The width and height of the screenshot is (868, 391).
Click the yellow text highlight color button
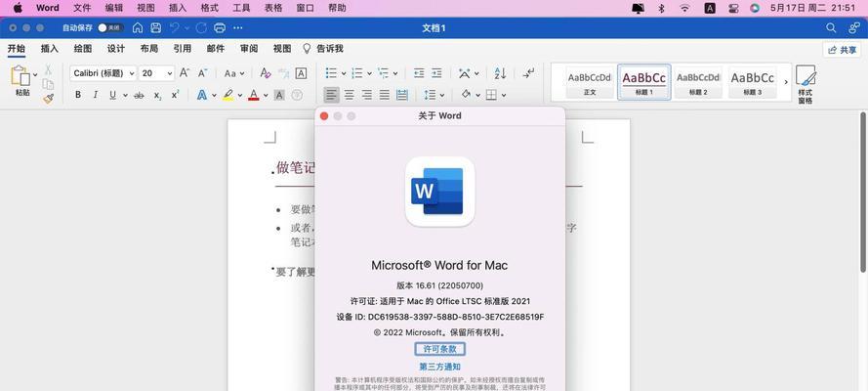[x=228, y=95]
